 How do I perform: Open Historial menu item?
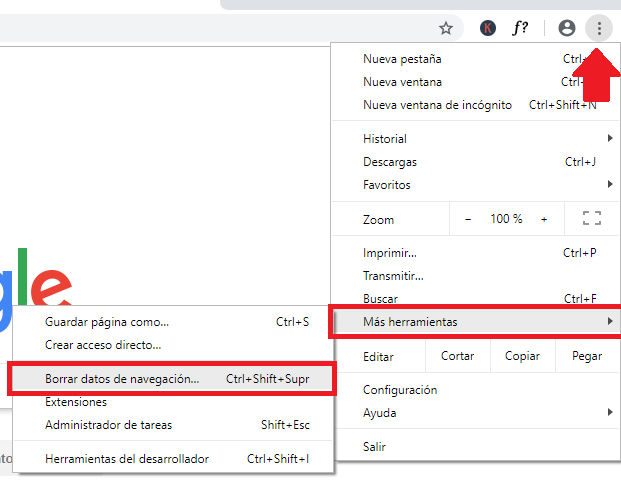[476, 139]
